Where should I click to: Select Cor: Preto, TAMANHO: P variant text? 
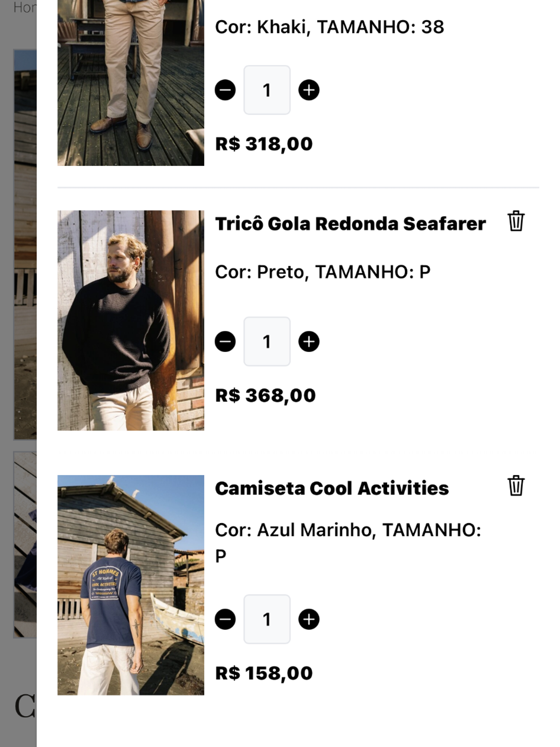pos(323,272)
